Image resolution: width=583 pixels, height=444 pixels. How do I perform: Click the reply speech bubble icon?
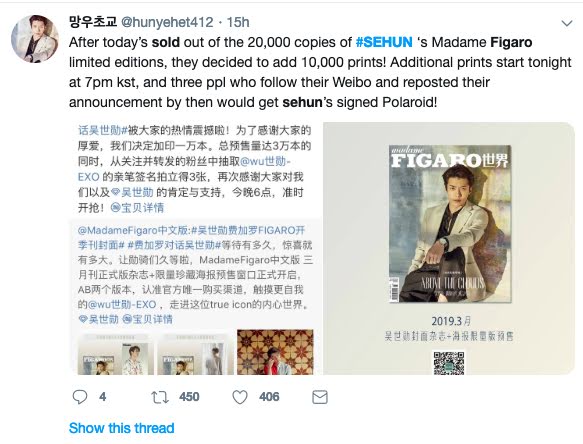[80, 397]
